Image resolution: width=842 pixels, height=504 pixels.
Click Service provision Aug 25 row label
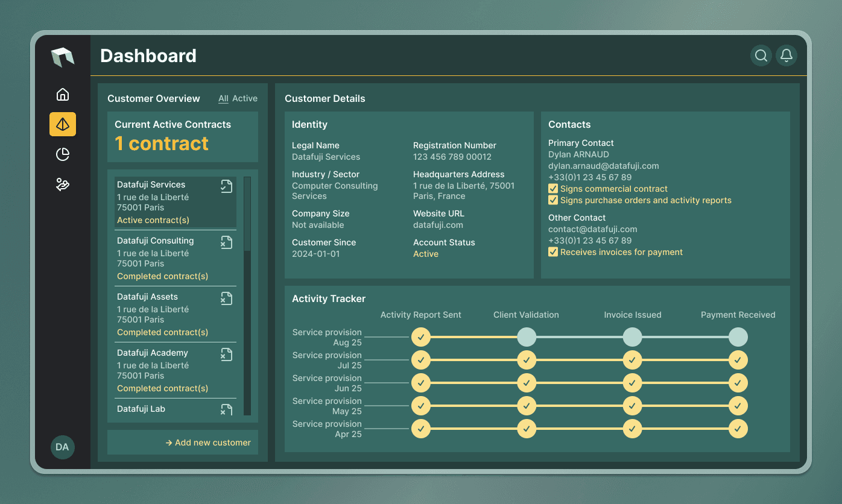[327, 337]
